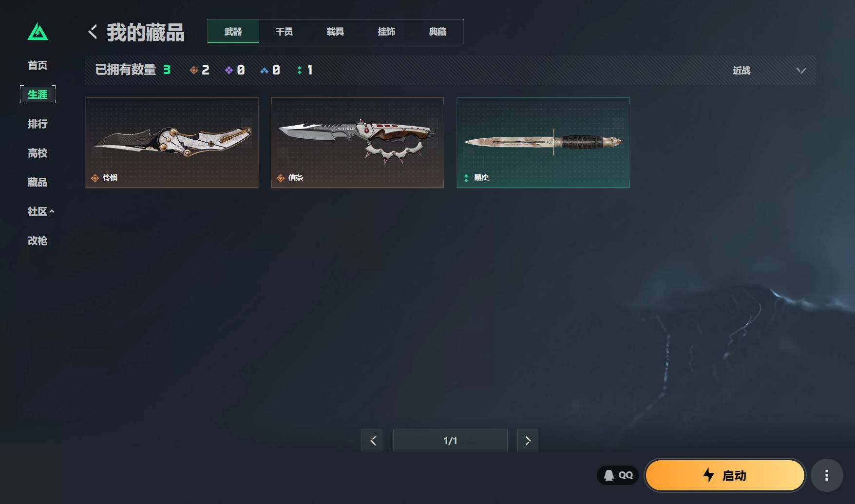Select the 黑鹰 dagger thumbnail
Viewport: 855px width, 504px height.
coord(543,142)
